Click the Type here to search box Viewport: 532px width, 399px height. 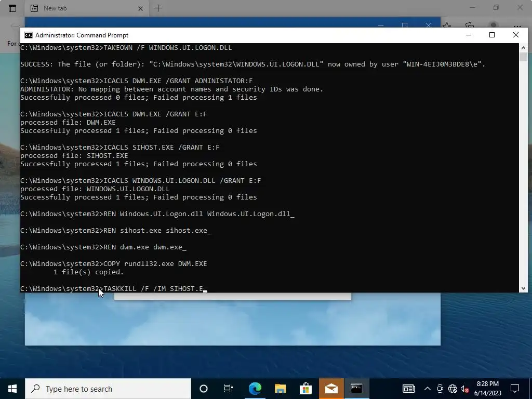pos(108,389)
